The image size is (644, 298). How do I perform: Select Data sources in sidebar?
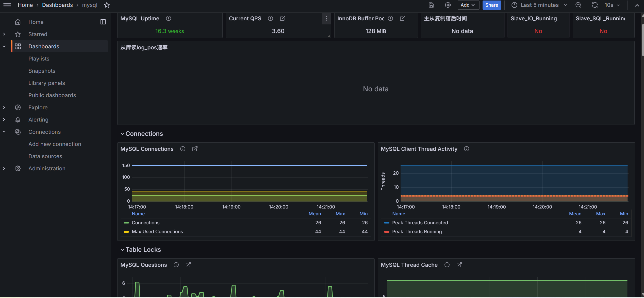click(45, 156)
